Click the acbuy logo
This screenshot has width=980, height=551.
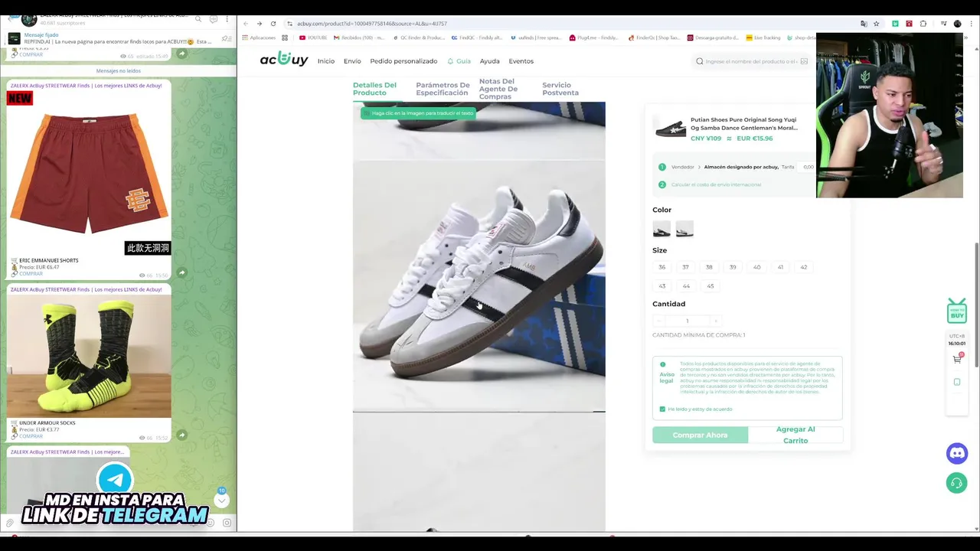[x=284, y=60]
